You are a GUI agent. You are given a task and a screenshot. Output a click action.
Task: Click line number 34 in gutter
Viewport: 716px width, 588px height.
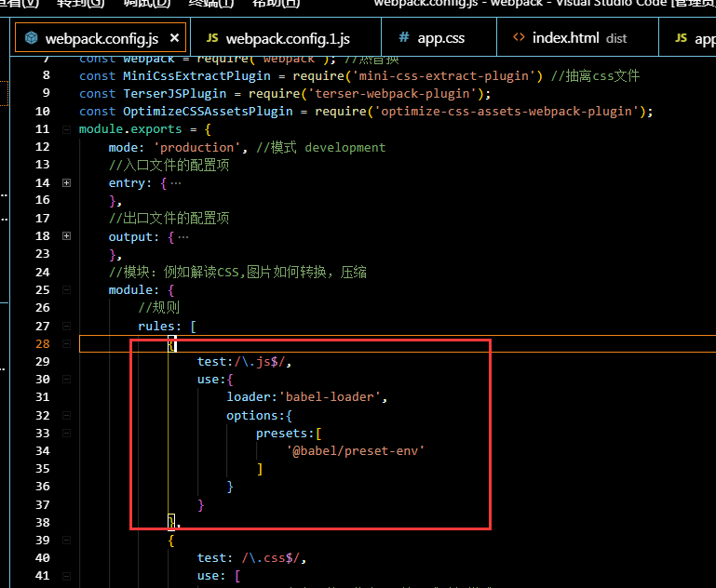[43, 451]
